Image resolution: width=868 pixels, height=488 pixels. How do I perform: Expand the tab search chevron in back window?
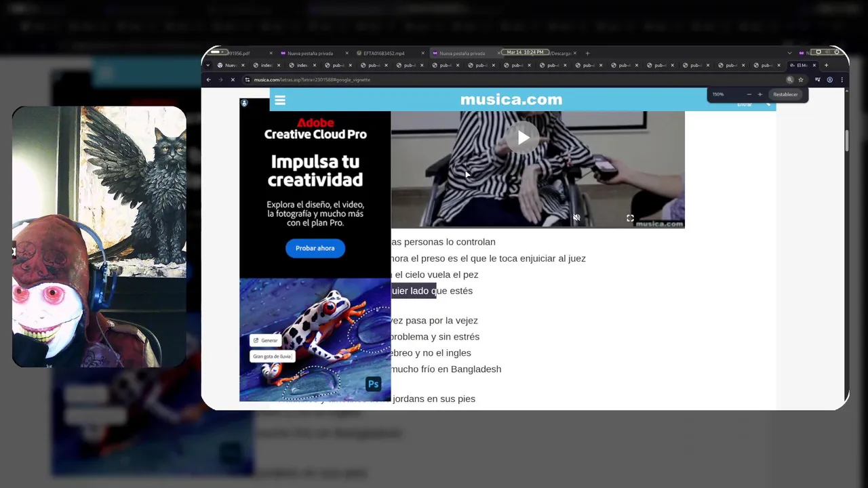pos(789,53)
